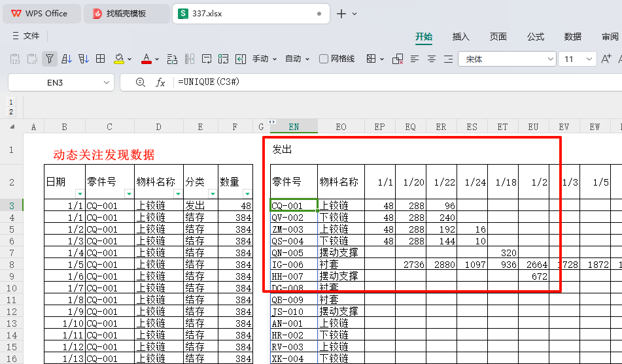
Task: Click outline level 2 button
Action: pyautogui.click(x=11, y=112)
